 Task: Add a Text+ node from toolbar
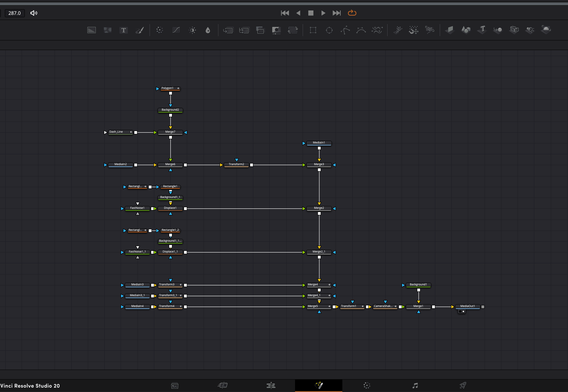click(x=123, y=30)
